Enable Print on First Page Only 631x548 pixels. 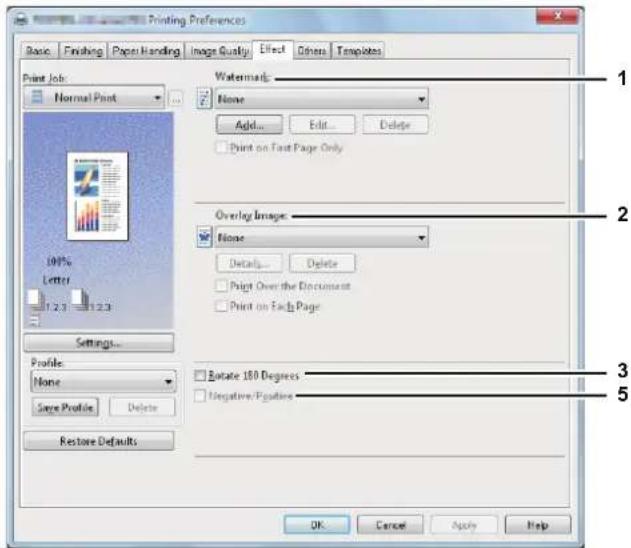tap(221, 147)
